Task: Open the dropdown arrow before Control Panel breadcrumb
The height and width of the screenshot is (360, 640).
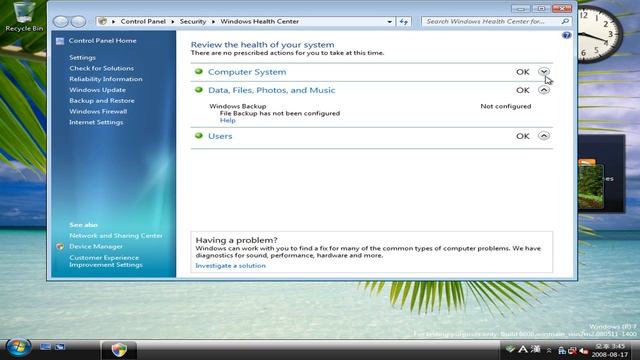Action: pyautogui.click(x=113, y=22)
